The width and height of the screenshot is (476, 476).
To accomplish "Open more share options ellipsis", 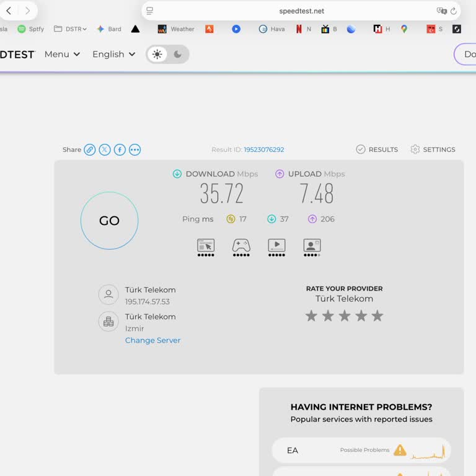I will pyautogui.click(x=134, y=149).
